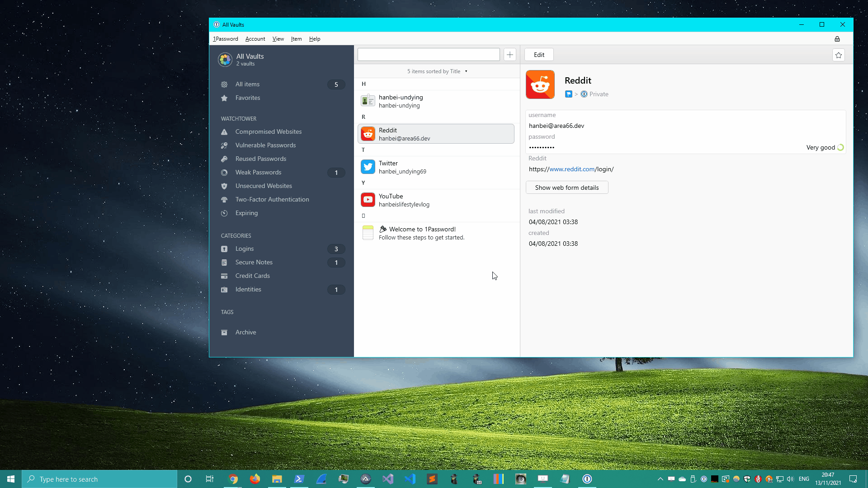
Task: Click the taskbar search box
Action: (x=99, y=479)
